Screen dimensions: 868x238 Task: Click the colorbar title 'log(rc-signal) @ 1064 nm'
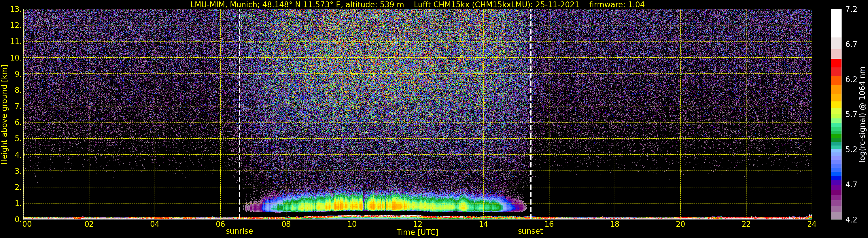862,114
